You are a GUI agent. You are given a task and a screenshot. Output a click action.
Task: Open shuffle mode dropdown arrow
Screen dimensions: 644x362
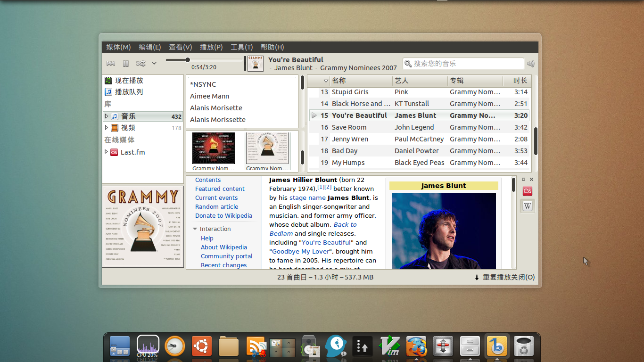154,63
